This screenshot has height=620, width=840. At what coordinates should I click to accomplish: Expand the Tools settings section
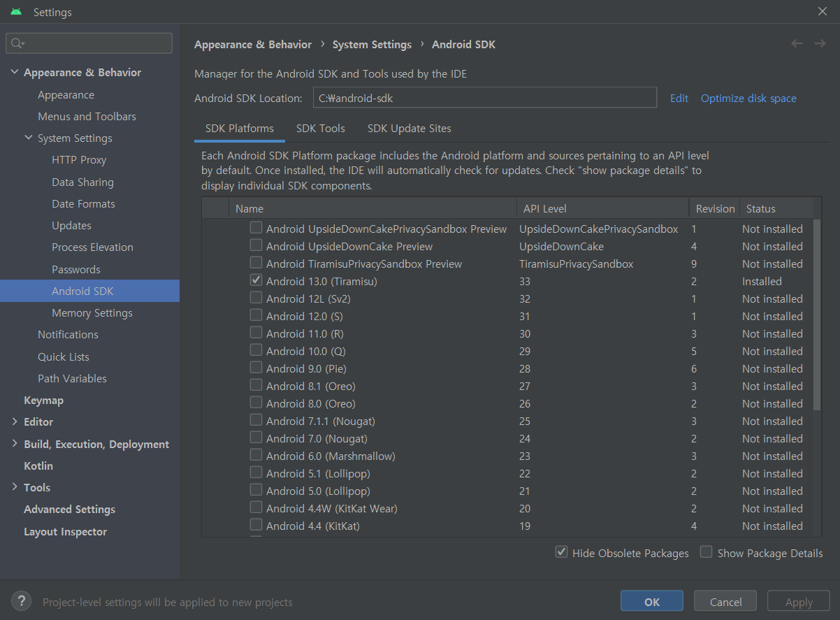tap(15, 487)
